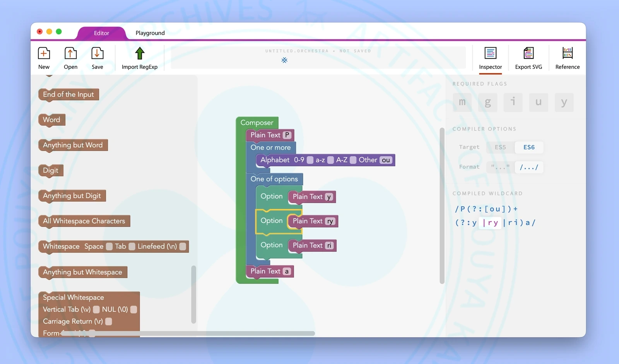The image size is (619, 364).
Task: Toggle the u flag under Required Flags
Action: [539, 102]
